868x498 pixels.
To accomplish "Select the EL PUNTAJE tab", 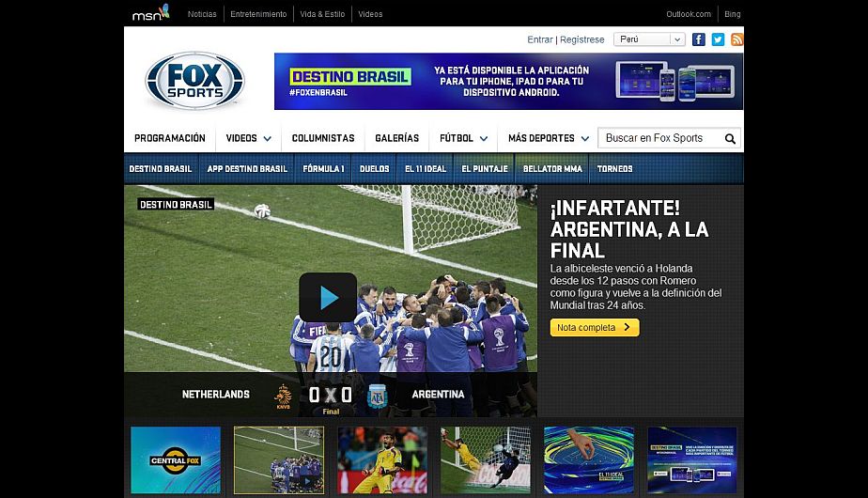I will click(485, 168).
